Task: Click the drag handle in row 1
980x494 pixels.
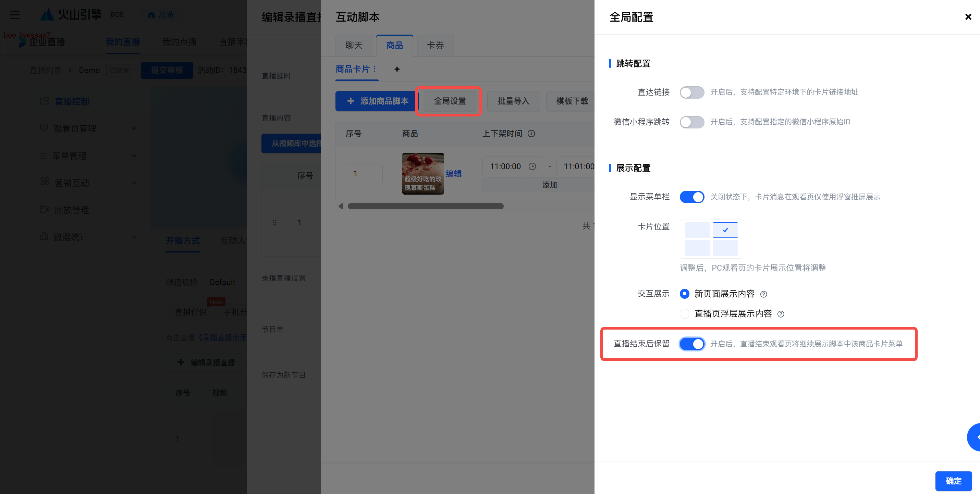Action: (275, 222)
